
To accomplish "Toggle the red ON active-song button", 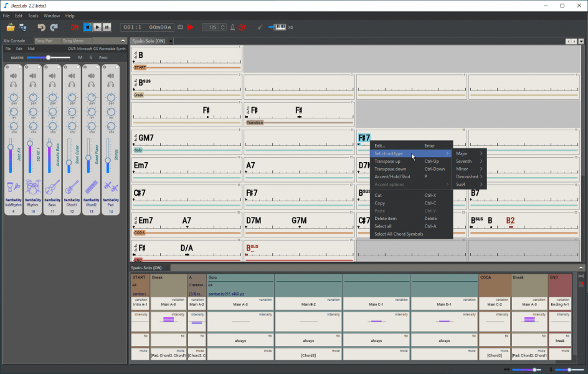I will coord(74,27).
